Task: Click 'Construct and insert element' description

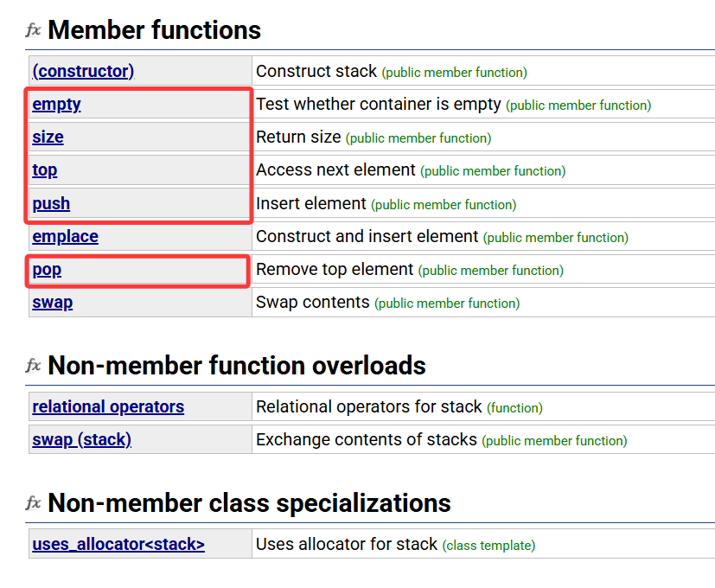Action: pyautogui.click(x=367, y=236)
